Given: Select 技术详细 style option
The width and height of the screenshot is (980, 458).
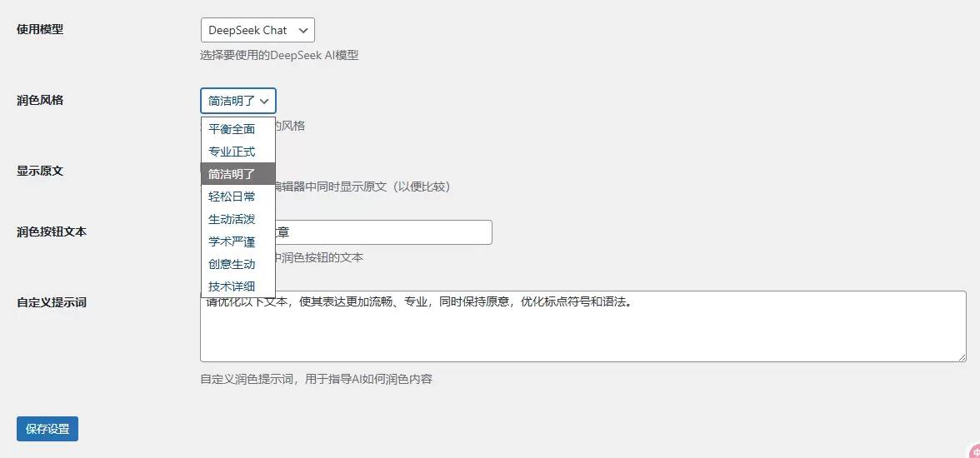Looking at the screenshot, I should pos(237,286).
